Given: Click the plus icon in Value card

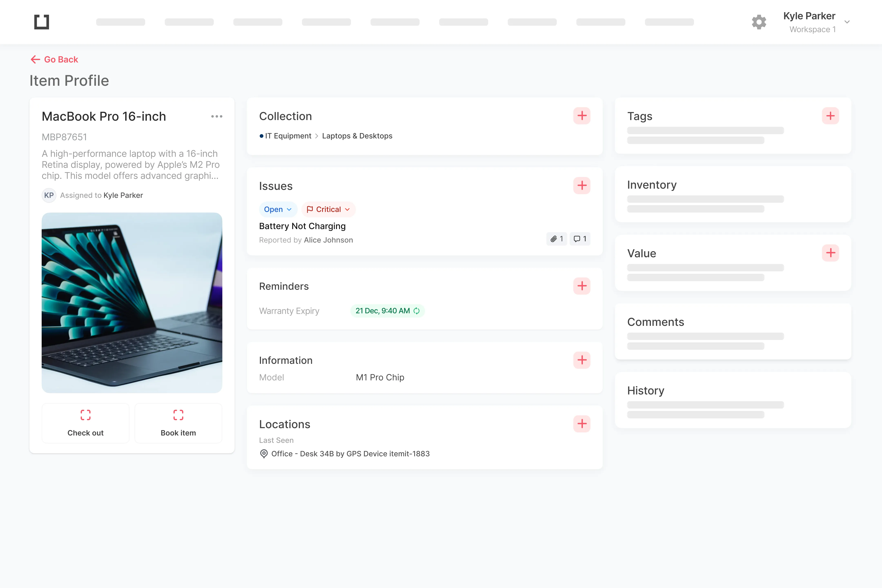Looking at the screenshot, I should 830,253.
